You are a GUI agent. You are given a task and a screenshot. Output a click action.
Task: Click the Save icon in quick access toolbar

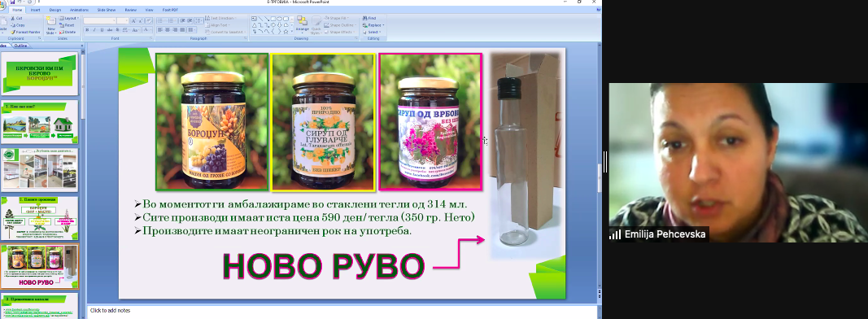(x=12, y=2)
